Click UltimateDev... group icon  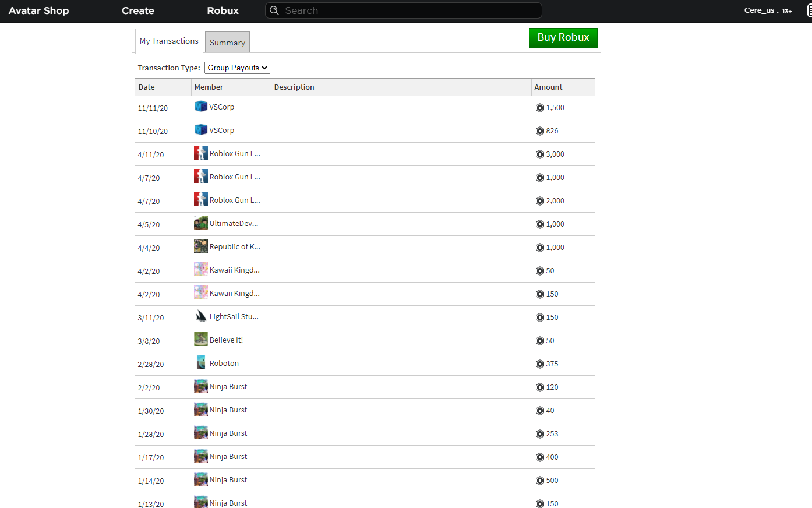(201, 223)
